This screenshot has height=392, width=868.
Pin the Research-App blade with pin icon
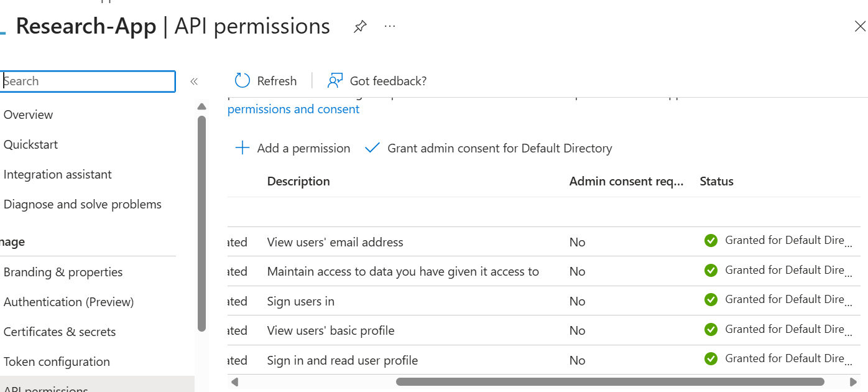click(x=359, y=27)
